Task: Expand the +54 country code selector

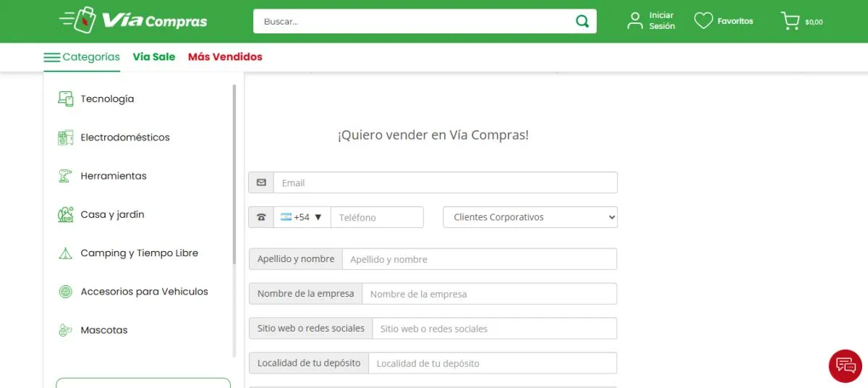Action: [302, 217]
